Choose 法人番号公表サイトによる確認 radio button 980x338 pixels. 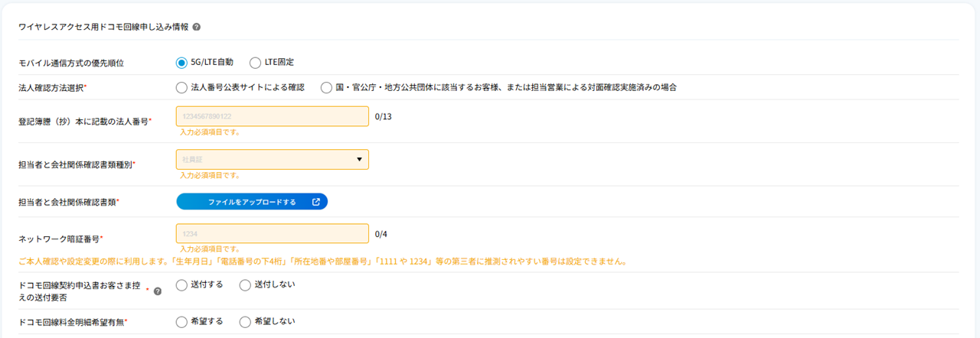[181, 87]
